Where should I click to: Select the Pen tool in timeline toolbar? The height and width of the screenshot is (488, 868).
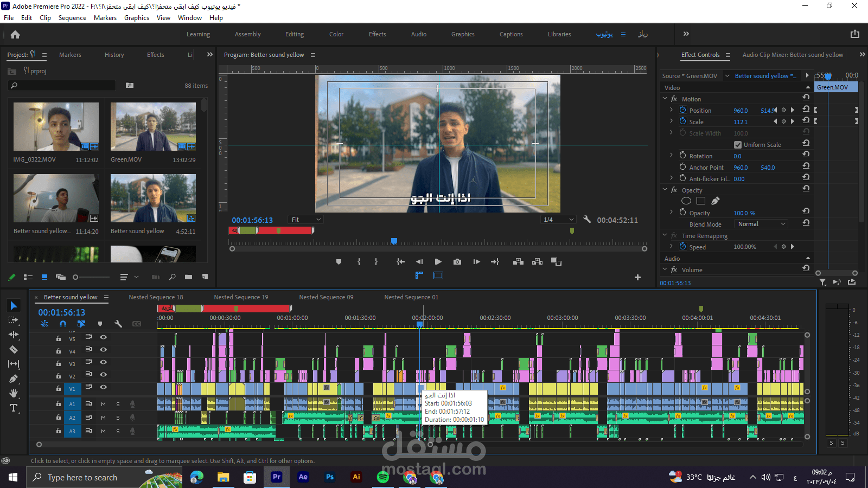pos(14,378)
